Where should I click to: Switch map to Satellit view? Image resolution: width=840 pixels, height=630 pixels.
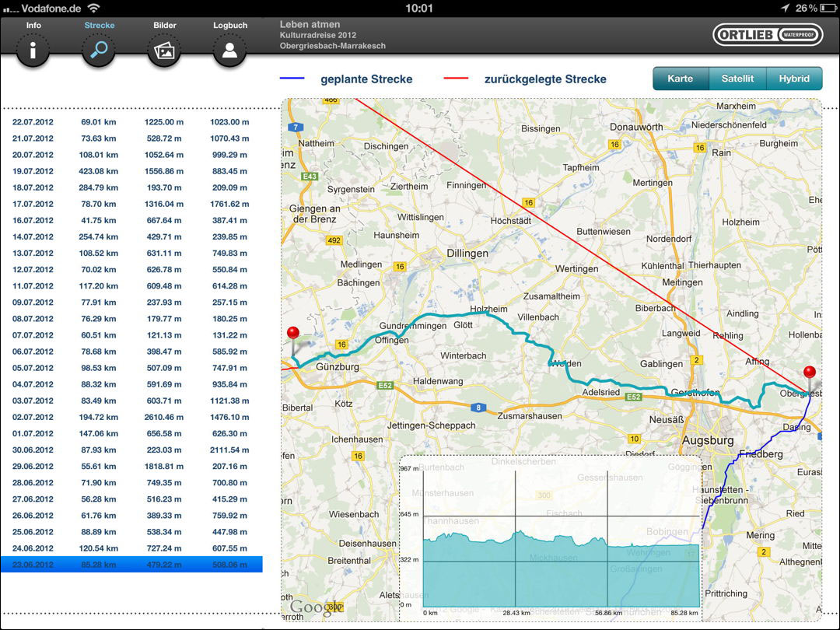click(x=737, y=79)
